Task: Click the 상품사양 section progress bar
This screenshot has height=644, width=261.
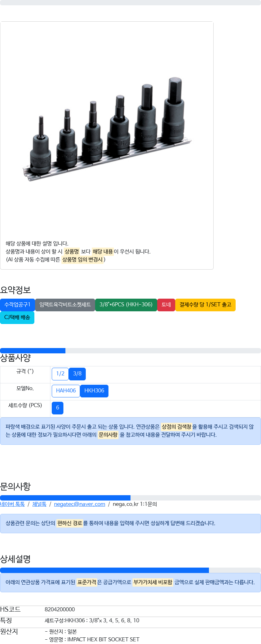Action: tap(130, 351)
